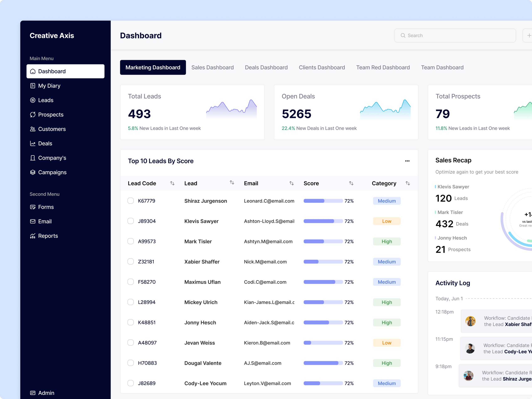Tick the checkbox for Cody-Lee Yocum
532x399 pixels.
click(131, 383)
